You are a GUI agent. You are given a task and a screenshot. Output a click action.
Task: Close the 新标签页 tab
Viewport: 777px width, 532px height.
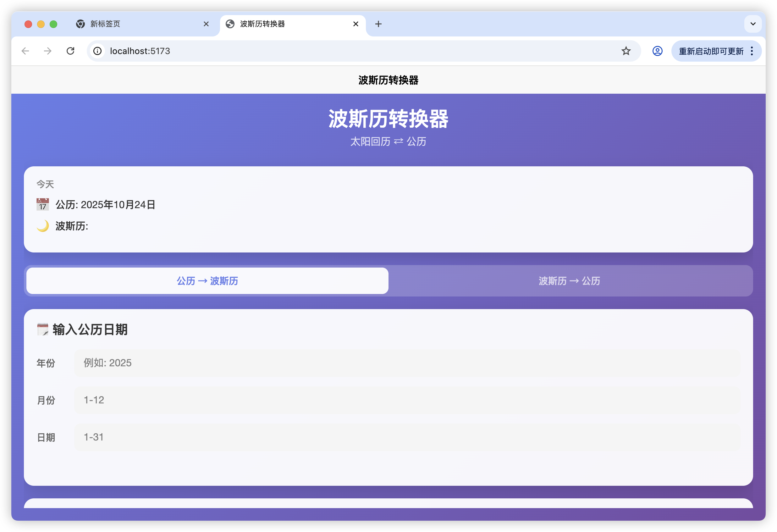206,24
